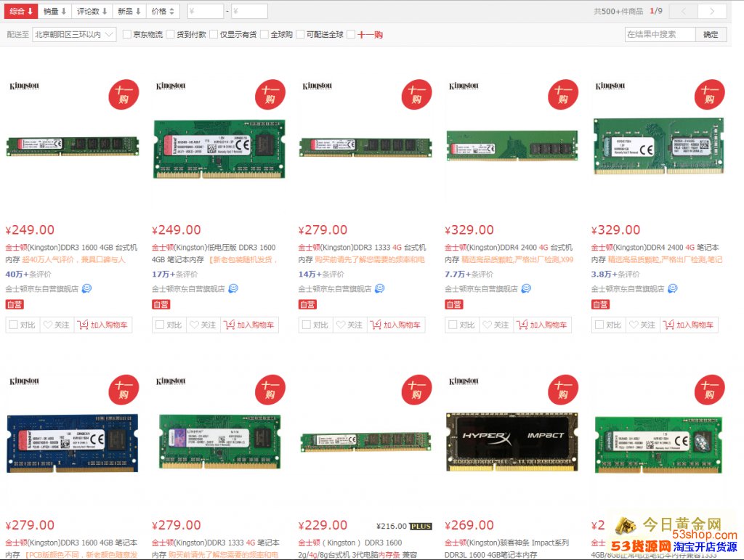The width and height of the screenshot is (744, 560).
Task: Enable the 仅显示有货 checkbox
Action: [x=214, y=34]
